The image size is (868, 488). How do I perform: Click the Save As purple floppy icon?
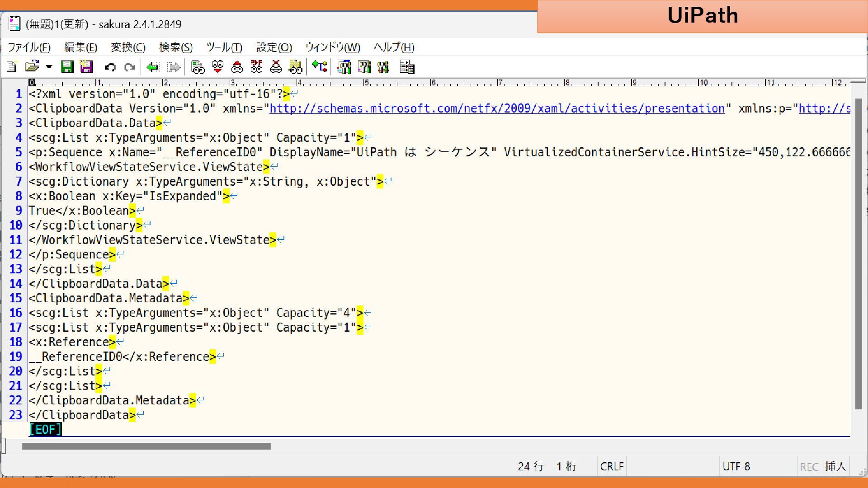click(86, 67)
